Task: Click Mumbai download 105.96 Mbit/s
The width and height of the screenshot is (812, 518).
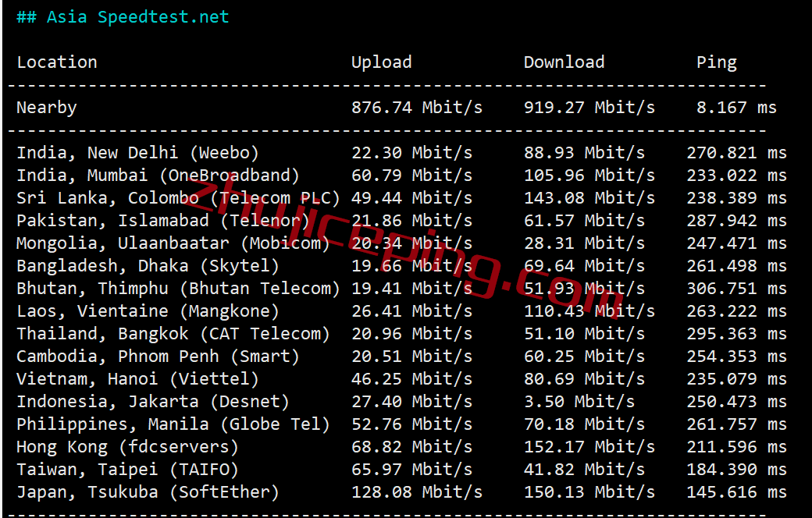Action: [x=589, y=176]
